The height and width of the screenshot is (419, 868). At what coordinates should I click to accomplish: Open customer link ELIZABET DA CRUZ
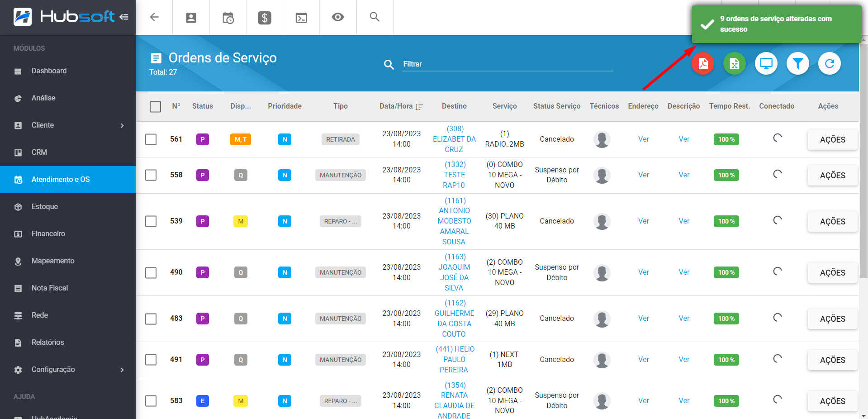point(454,139)
